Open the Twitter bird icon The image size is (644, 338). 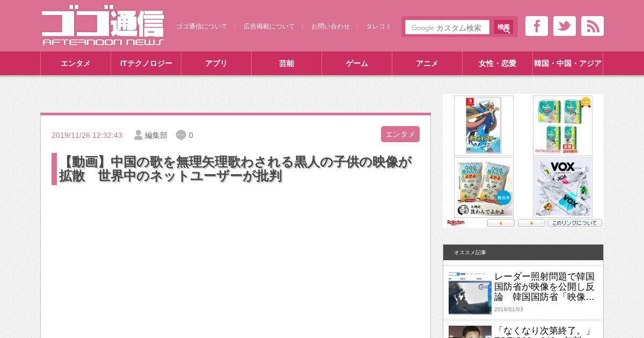(565, 26)
